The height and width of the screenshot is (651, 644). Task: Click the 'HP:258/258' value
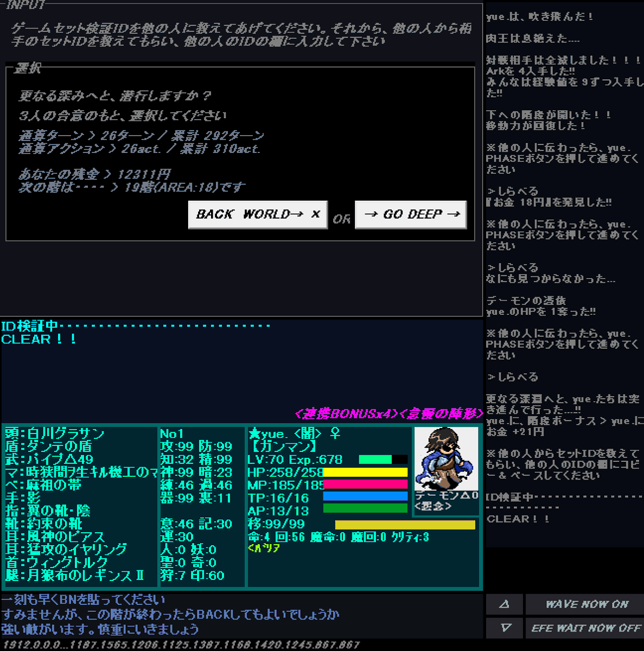(x=286, y=472)
